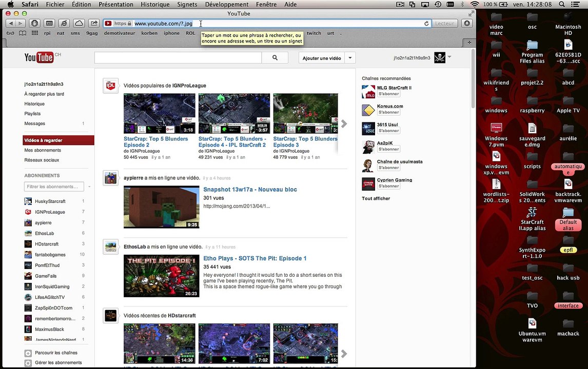Click the YouTube logo
Screen dimensions: 588x369
39,57
